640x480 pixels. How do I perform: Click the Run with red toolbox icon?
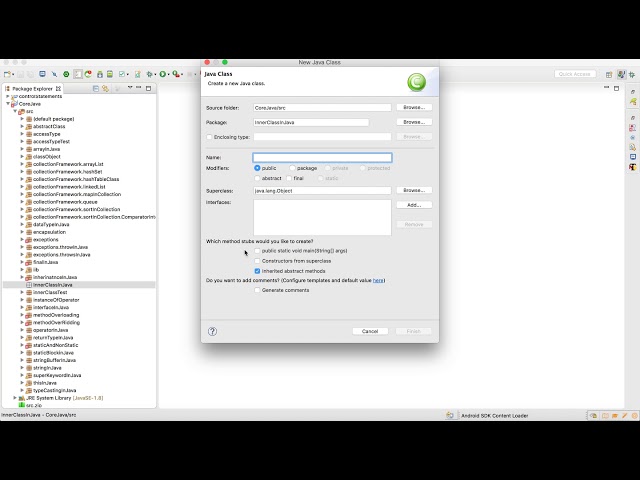pos(176,74)
